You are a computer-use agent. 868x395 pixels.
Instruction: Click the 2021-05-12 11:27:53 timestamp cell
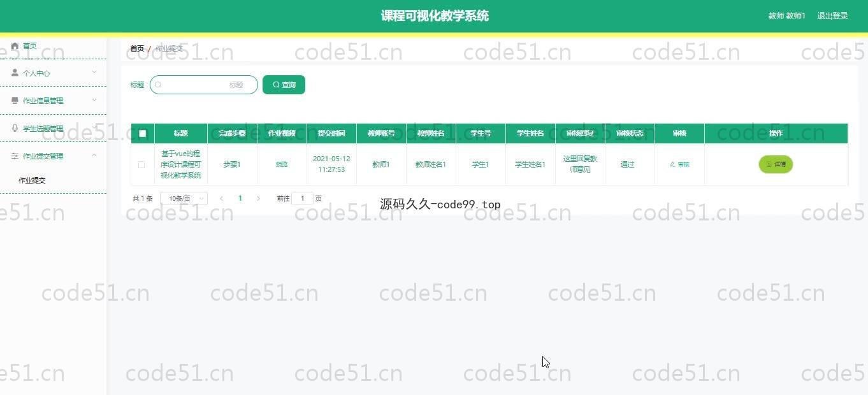point(331,164)
